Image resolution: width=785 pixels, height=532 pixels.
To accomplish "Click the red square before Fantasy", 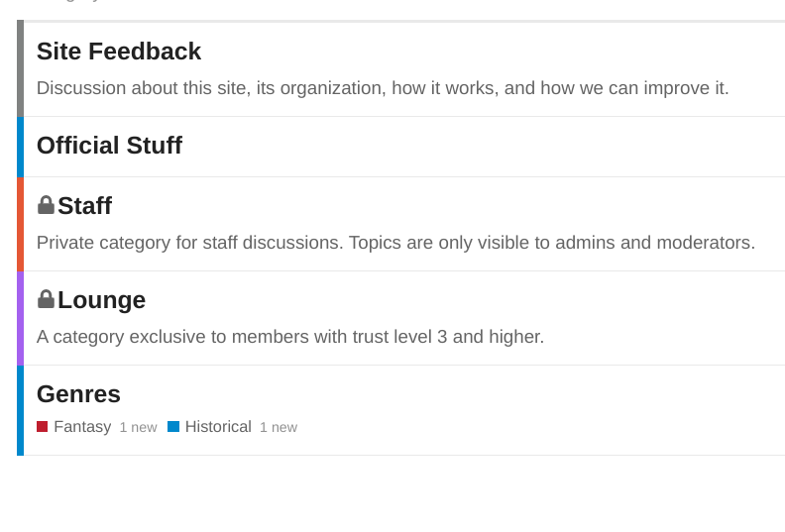I will click(42, 426).
